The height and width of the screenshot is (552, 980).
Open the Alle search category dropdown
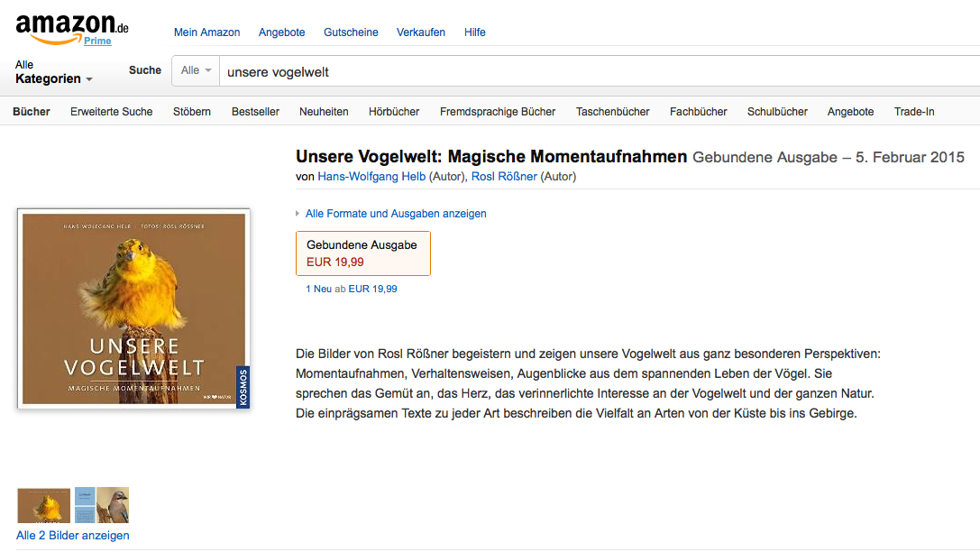[x=196, y=70]
